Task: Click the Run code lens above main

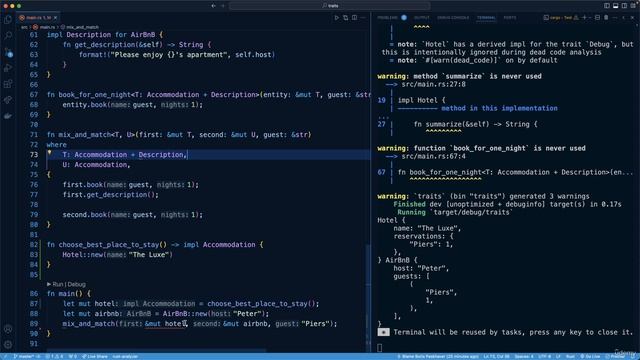Action: (x=58, y=284)
